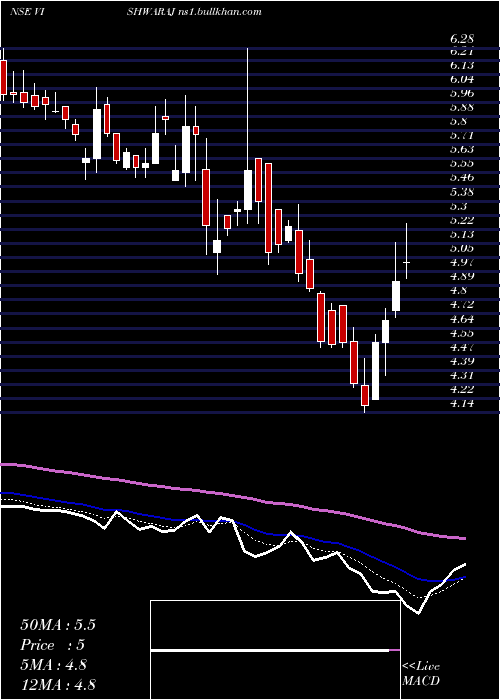Click the 5.63 price axis label
The image size is (500, 700).
tap(462, 149)
